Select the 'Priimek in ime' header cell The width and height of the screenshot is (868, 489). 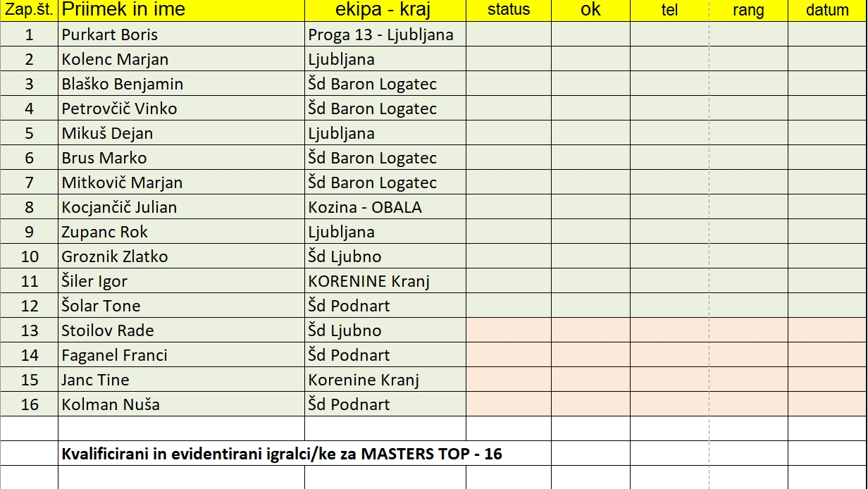tap(181, 11)
